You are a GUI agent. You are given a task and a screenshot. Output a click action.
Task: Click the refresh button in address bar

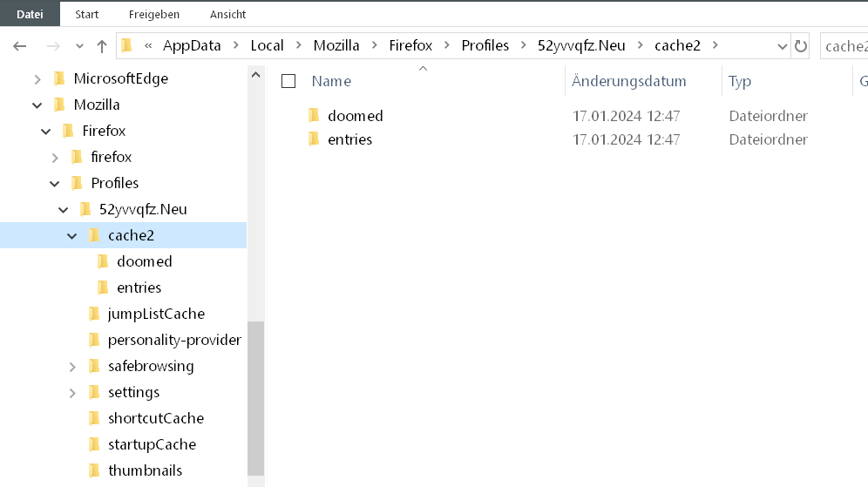tap(801, 46)
